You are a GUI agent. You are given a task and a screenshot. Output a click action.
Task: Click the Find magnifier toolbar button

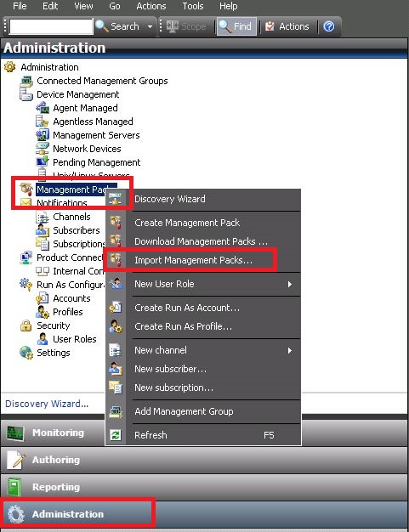236,26
